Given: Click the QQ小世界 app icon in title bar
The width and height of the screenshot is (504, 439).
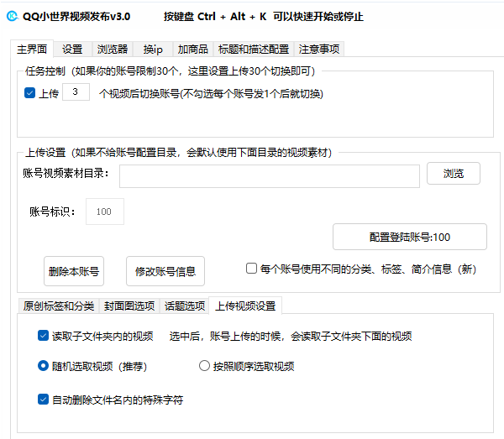Looking at the screenshot, I should point(10,16).
